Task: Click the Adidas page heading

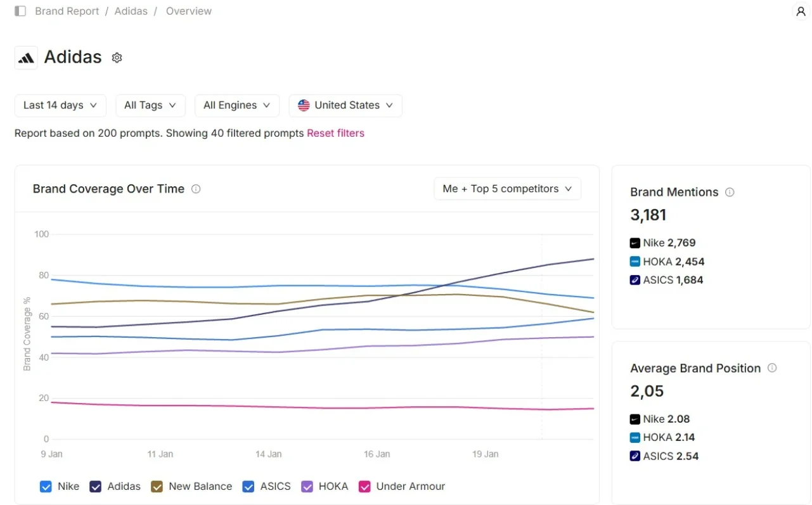Action: tap(73, 57)
